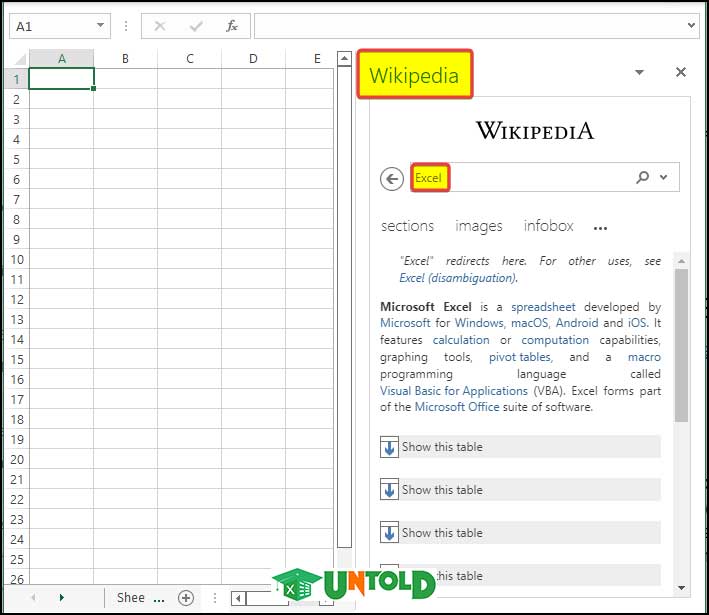709x615 pixels.
Task: Select column B header
Action: coord(125,58)
